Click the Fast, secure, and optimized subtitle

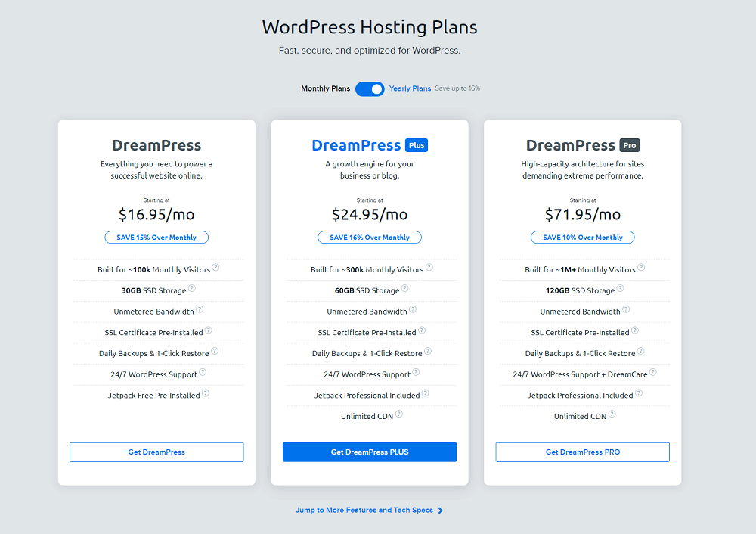click(370, 51)
